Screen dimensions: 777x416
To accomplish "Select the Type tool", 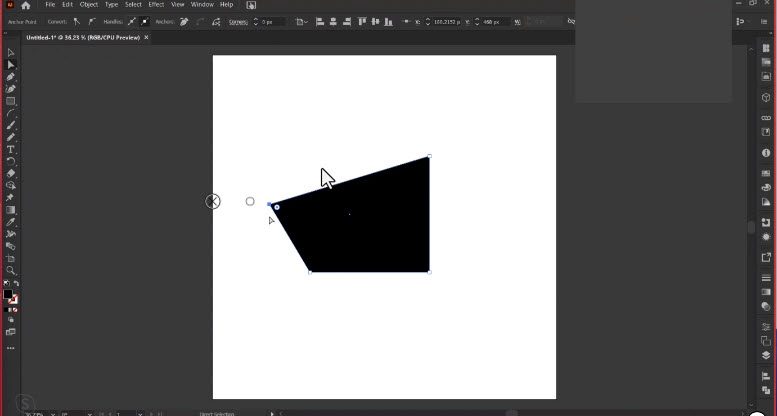I will tap(10, 149).
